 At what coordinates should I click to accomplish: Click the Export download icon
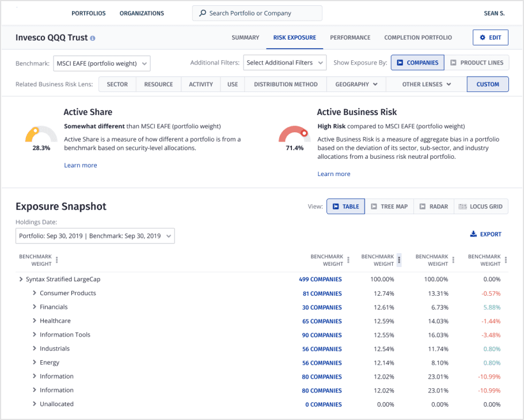point(473,234)
